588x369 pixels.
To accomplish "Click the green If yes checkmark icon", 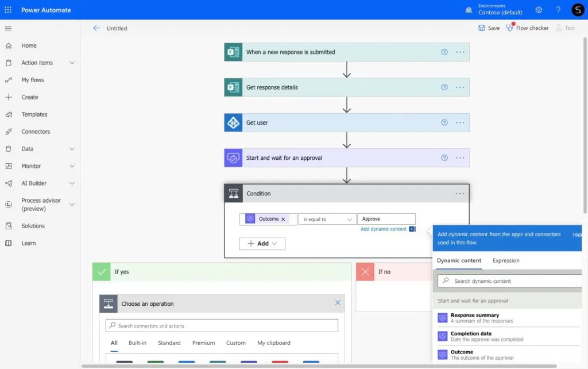I will (x=102, y=272).
